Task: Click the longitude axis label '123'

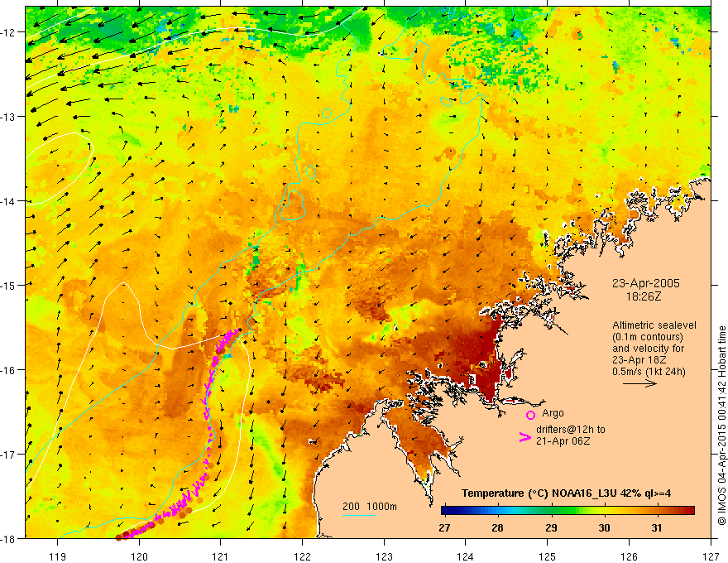Action: (384, 557)
